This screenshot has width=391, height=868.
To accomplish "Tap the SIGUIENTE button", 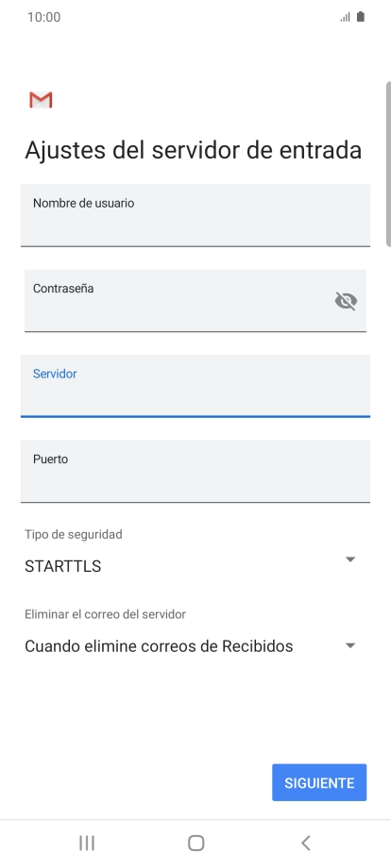I will 319,782.
